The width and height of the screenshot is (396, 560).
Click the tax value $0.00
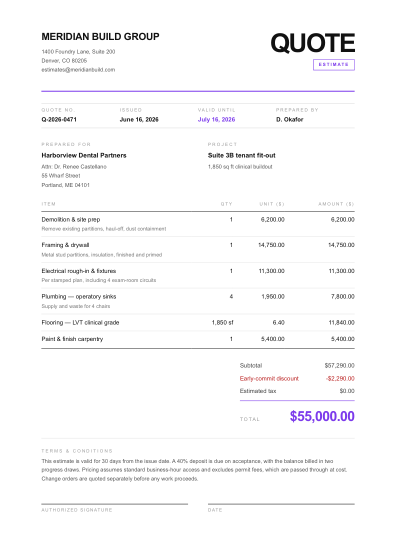(x=347, y=391)
